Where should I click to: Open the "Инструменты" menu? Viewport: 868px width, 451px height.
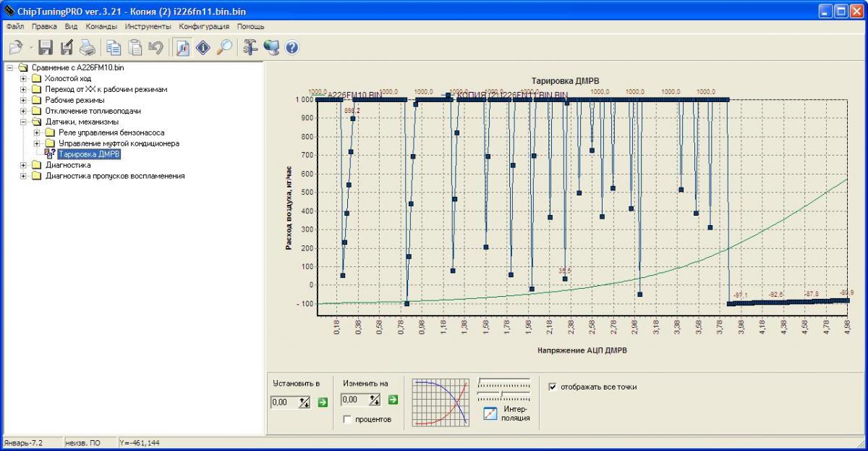coord(148,26)
